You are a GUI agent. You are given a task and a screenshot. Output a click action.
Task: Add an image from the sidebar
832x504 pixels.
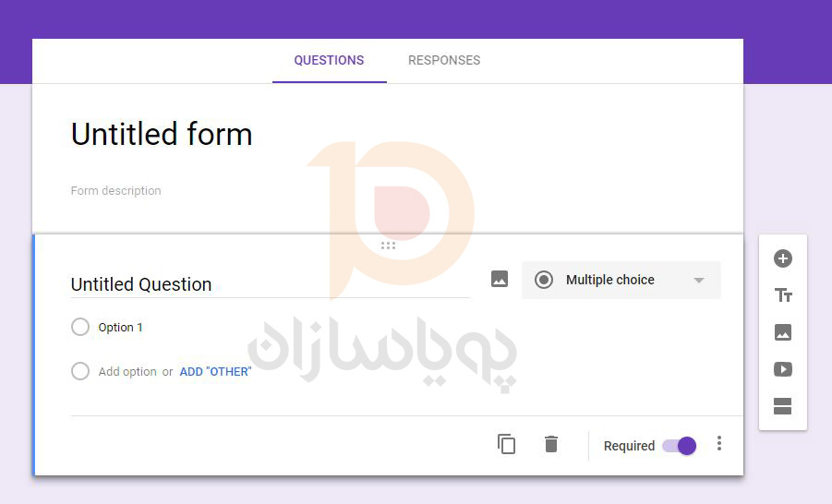coord(783,332)
